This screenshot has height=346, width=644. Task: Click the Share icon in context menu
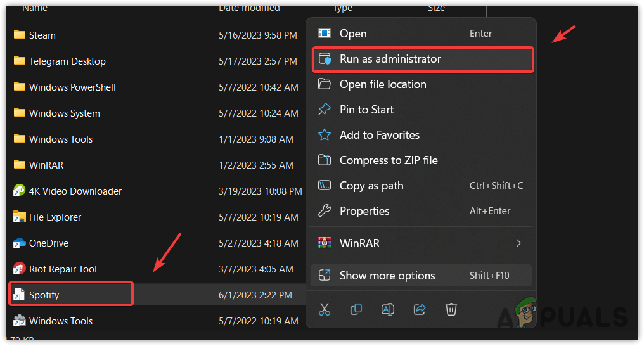[420, 309]
